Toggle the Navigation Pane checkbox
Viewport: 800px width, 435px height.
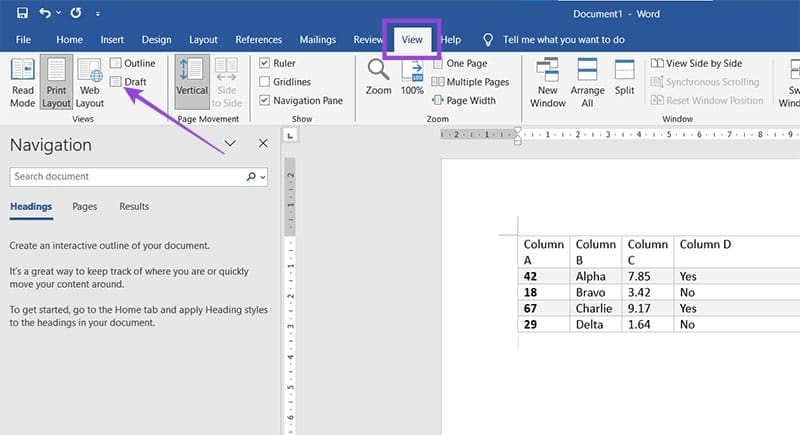(264, 100)
